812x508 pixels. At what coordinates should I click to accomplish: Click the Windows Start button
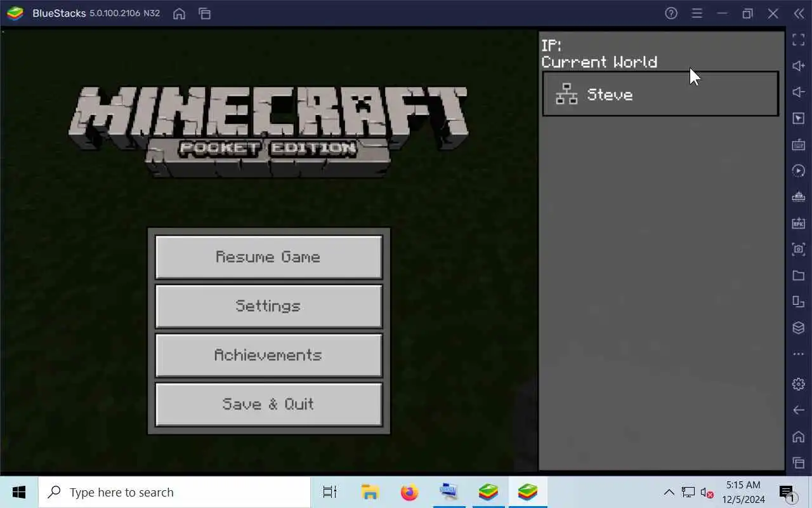coord(19,492)
